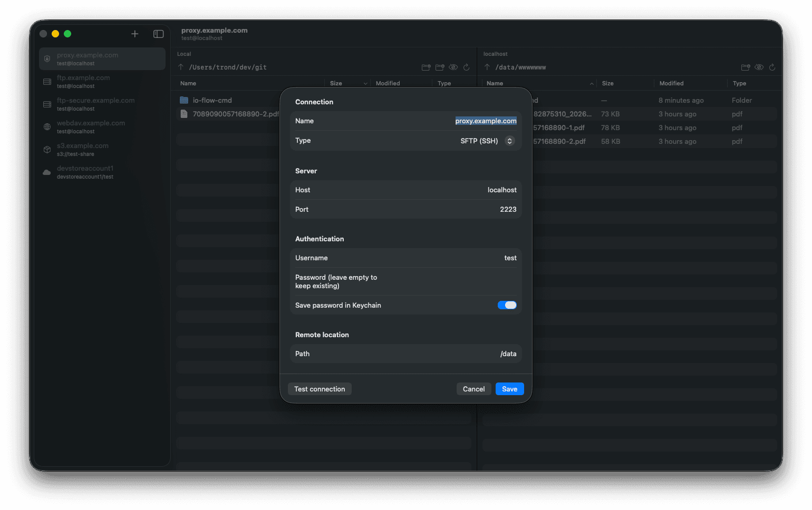Select devstoreaccount1 connection in sidebar
Screen dimensions: 812x510
pyautogui.click(x=102, y=172)
